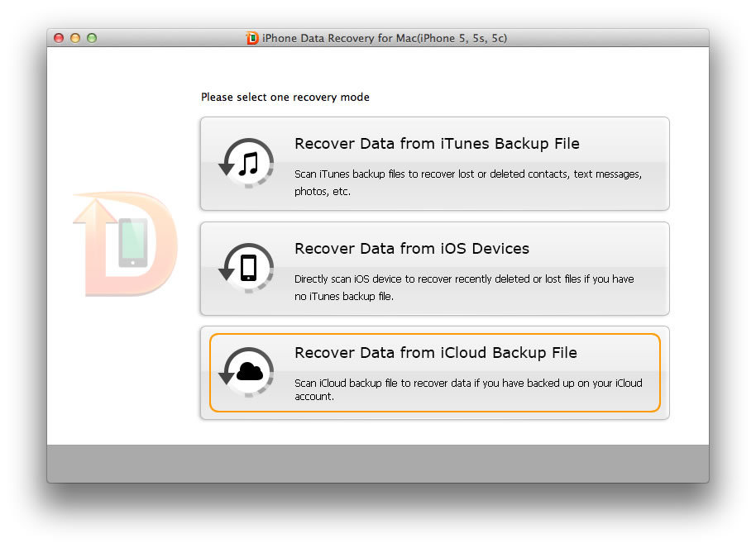The width and height of the screenshot is (756, 548).
Task: Click the iCloud account backup description text
Action: point(468,389)
